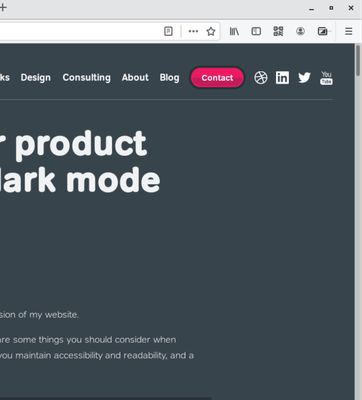The height and width of the screenshot is (400, 362).
Task: Navigate to the About page
Action: (135, 78)
